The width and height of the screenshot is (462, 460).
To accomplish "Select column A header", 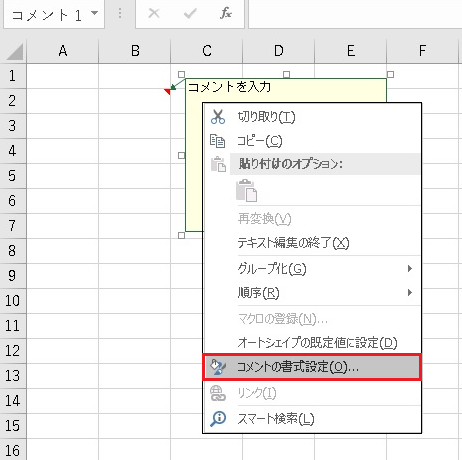I will tap(63, 51).
